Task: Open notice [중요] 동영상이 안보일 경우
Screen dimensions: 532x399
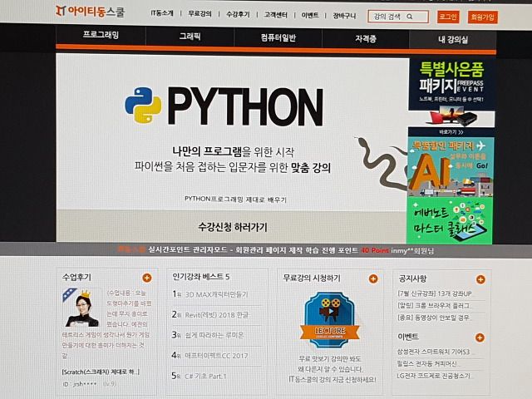Action: pos(435,318)
